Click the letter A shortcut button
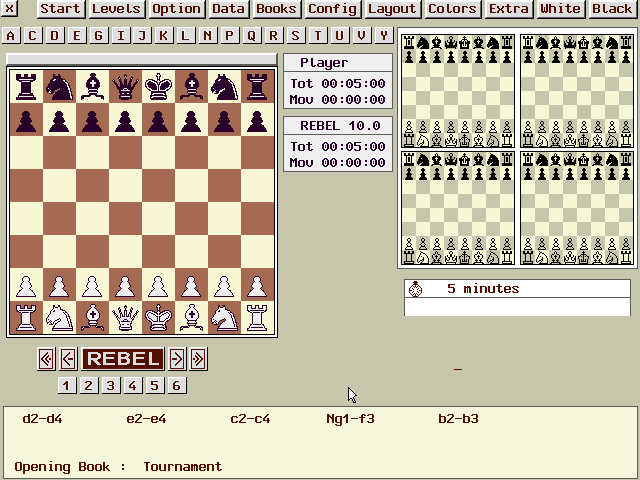 point(11,36)
